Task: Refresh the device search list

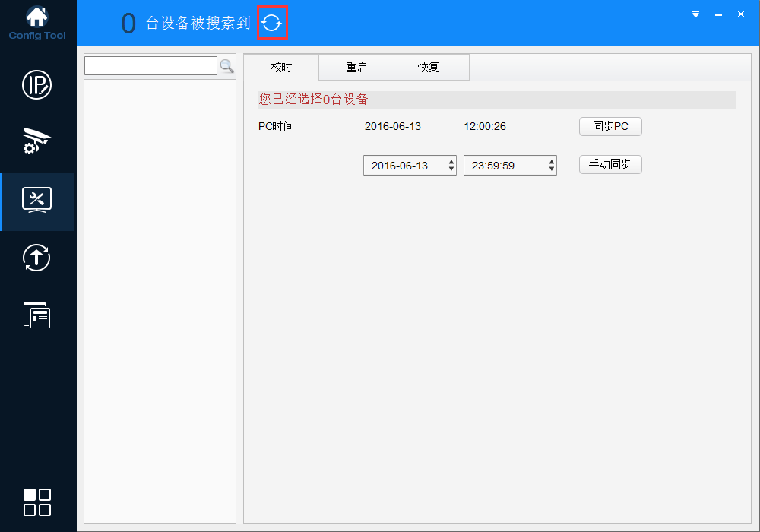Action: click(272, 23)
